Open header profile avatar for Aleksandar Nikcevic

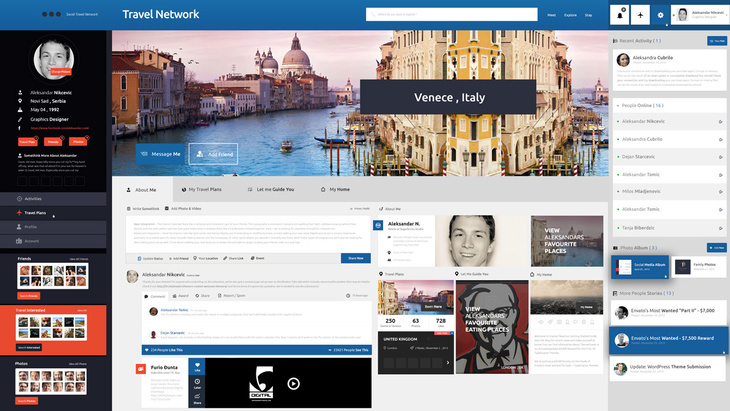683,15
